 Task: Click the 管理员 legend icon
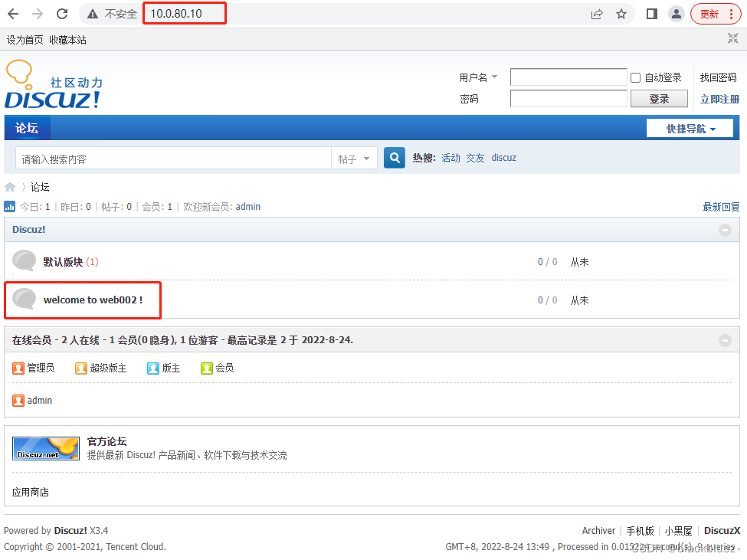pos(18,368)
